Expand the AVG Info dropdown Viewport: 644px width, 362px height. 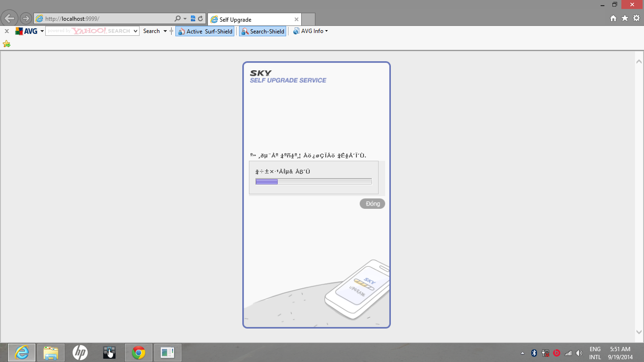(310, 31)
